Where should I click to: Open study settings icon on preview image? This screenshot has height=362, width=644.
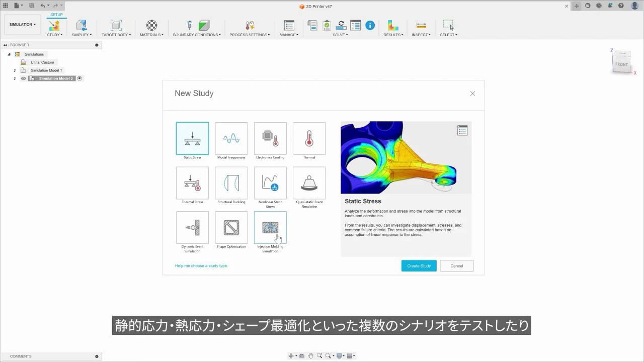[x=462, y=131]
